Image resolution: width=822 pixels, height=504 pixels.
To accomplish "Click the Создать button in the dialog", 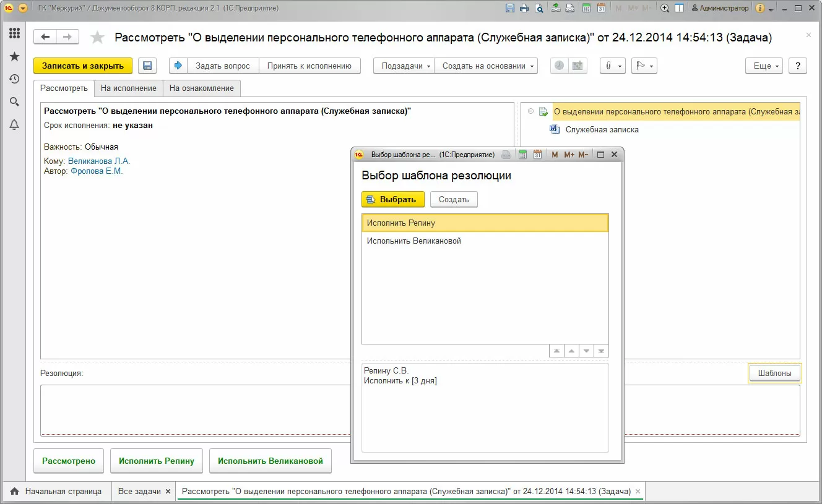I will 454,199.
